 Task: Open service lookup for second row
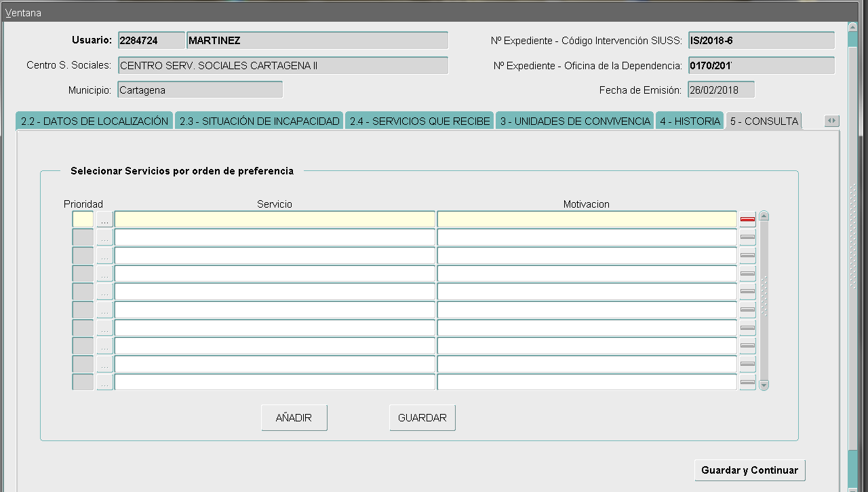click(104, 238)
